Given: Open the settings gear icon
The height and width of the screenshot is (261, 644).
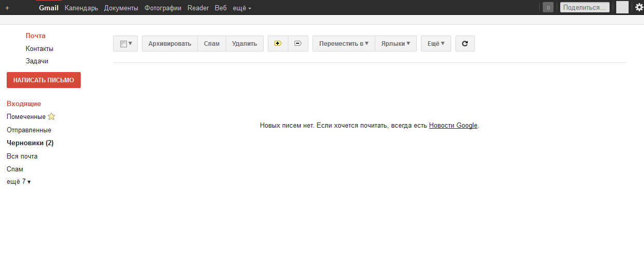Looking at the screenshot, I should (639, 7).
